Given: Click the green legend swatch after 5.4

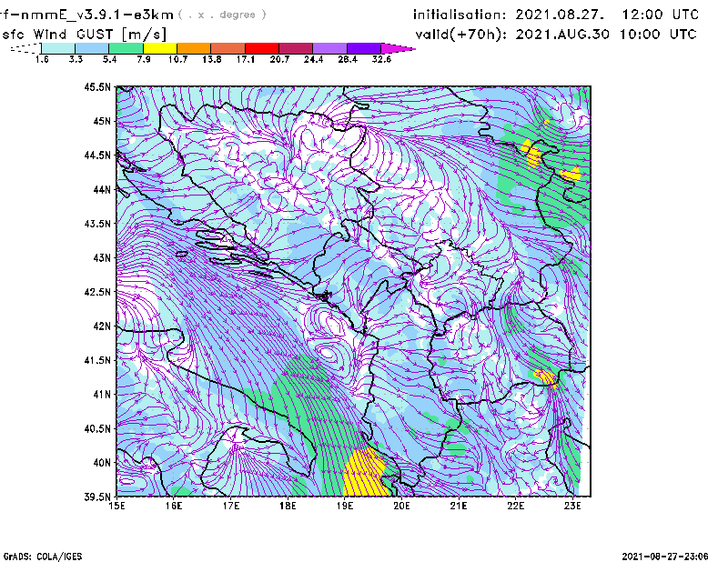Looking at the screenshot, I should click(126, 48).
